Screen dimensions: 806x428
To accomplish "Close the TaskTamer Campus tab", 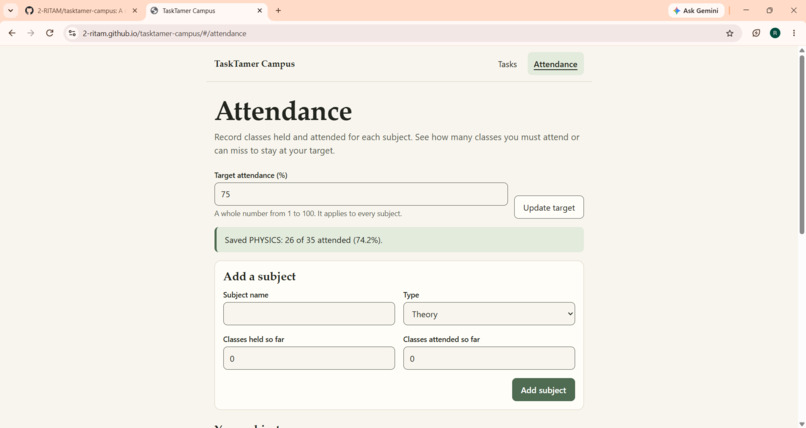I will (x=260, y=10).
